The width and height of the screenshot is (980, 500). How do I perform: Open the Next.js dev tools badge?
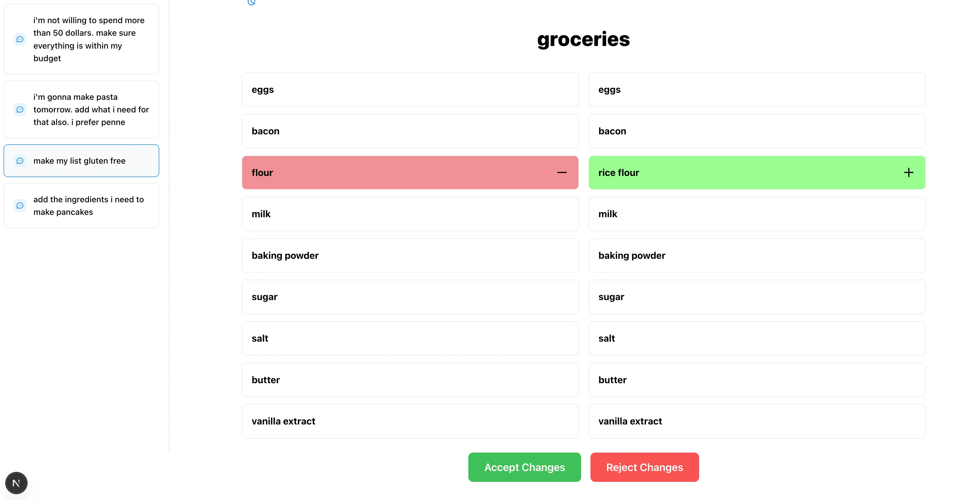(x=16, y=483)
